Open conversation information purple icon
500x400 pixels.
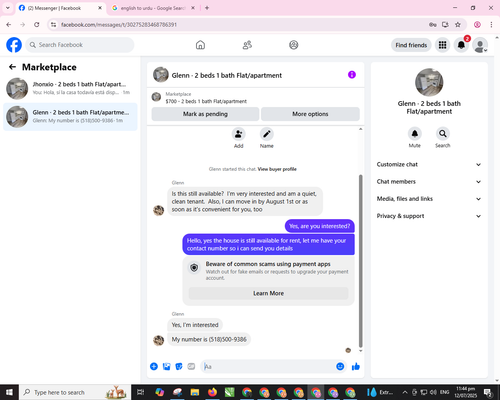pyautogui.click(x=352, y=75)
